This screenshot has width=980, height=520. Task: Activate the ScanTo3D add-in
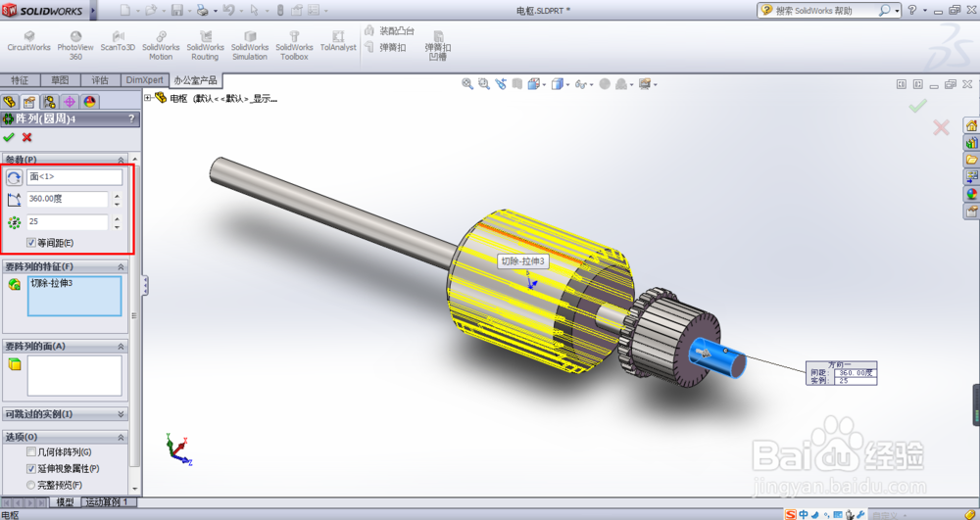point(118,42)
